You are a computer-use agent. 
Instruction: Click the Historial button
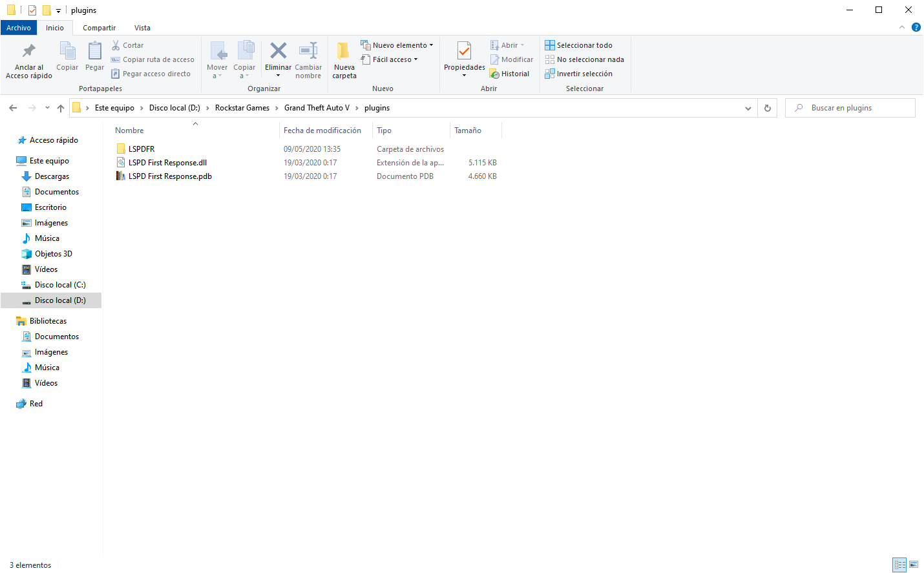click(x=510, y=74)
